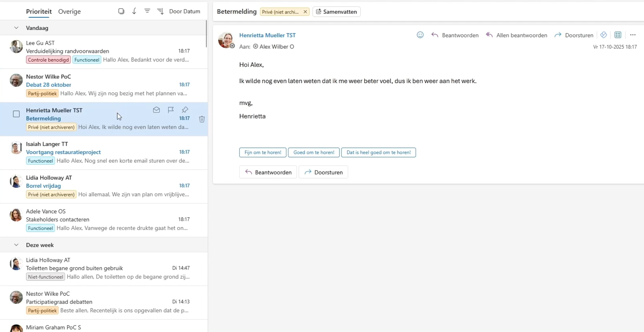
Task: Click Partij-politiek label on Debat 28 oktober
Action: 42,93
